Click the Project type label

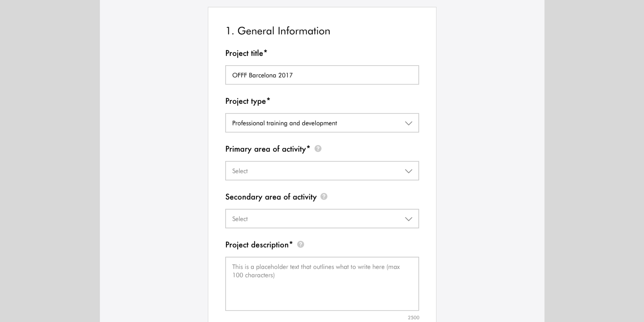click(248, 101)
